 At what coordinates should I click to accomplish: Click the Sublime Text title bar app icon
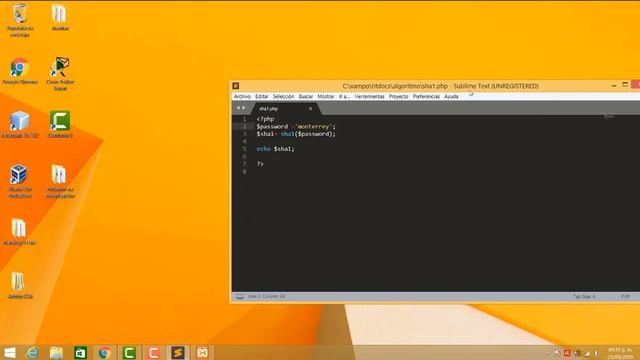click(236, 86)
